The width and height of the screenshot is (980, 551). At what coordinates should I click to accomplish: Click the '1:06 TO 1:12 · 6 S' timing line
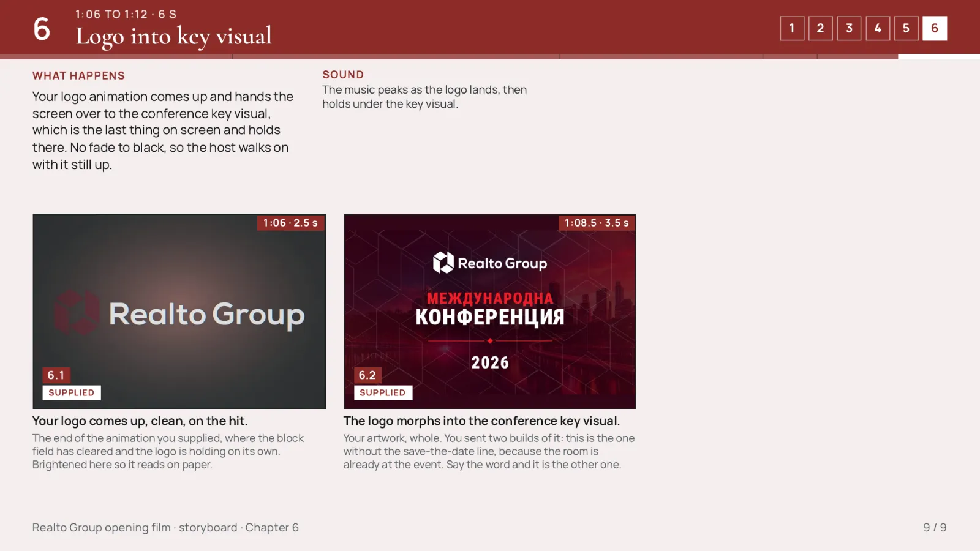(126, 14)
